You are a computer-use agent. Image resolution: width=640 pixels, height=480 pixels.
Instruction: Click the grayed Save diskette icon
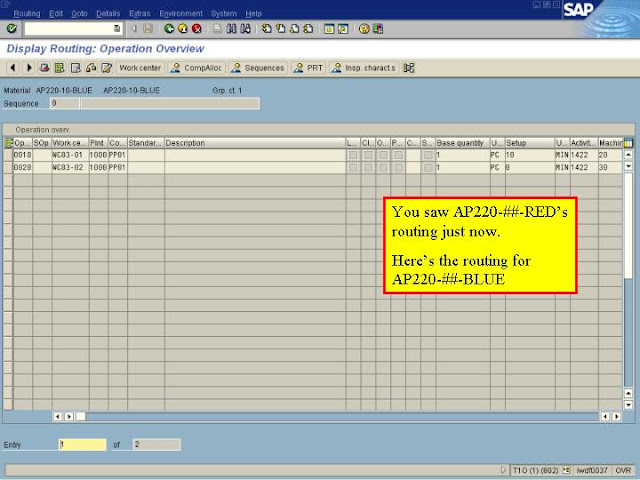tap(148, 29)
